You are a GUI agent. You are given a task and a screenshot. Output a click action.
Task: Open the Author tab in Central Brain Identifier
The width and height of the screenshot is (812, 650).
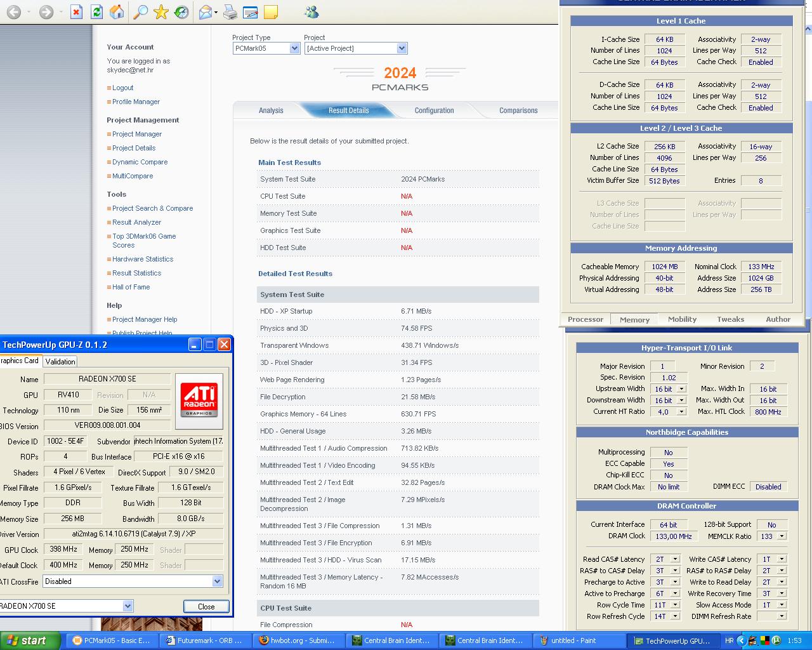pyautogui.click(x=778, y=319)
